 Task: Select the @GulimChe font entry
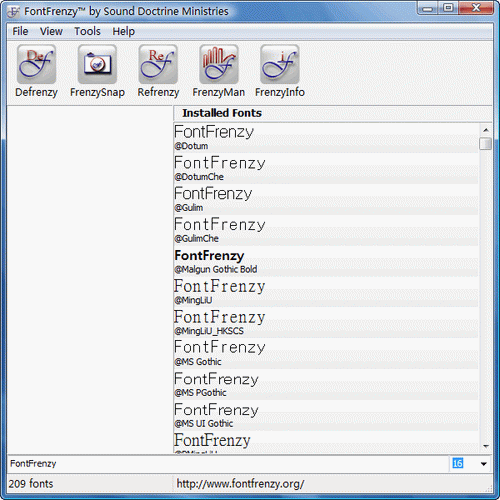[326, 230]
